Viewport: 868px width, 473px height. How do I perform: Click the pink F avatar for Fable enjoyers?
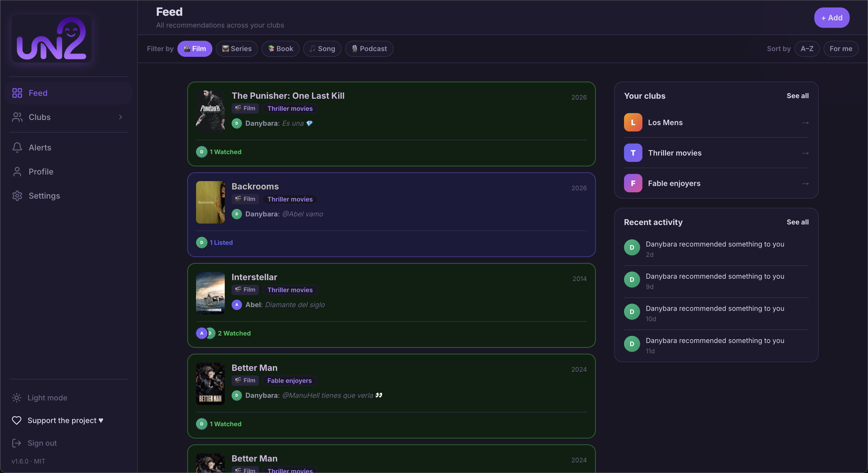(x=633, y=183)
